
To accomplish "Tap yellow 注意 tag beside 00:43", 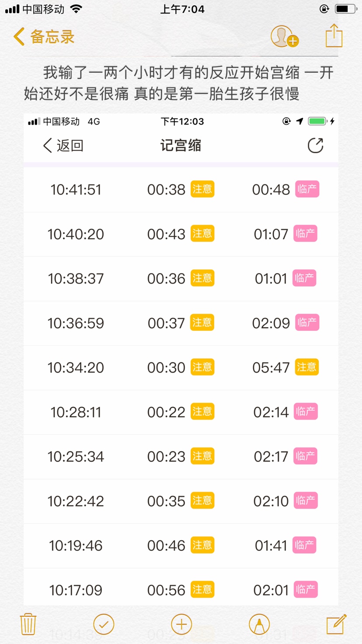I will click(202, 234).
